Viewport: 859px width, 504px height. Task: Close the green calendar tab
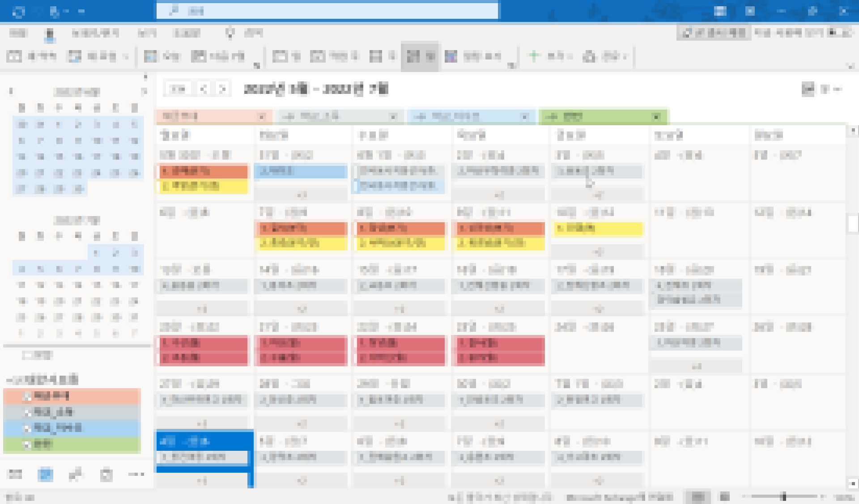pyautogui.click(x=656, y=117)
